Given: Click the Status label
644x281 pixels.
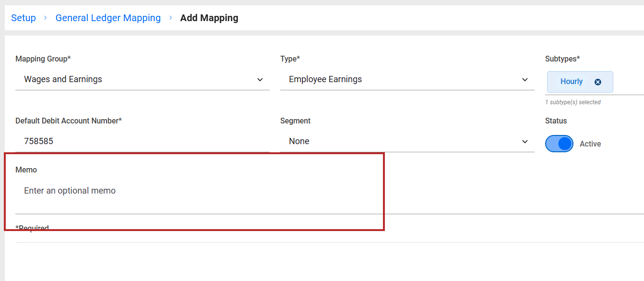Looking at the screenshot, I should pos(556,121).
